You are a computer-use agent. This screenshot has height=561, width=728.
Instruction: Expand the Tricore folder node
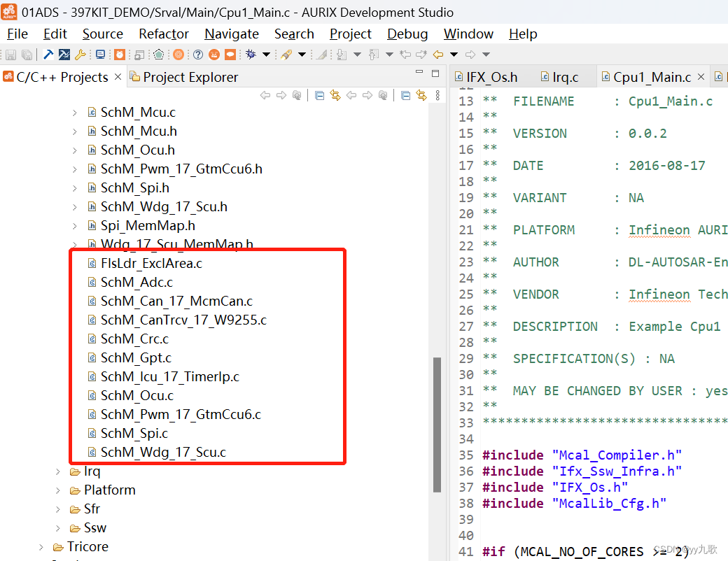pos(42,547)
